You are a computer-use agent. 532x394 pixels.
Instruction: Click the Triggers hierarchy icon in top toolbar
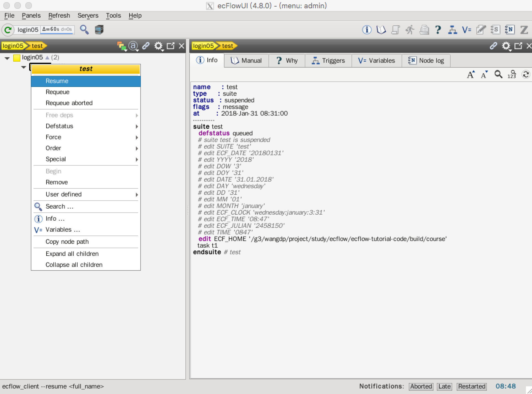click(452, 30)
